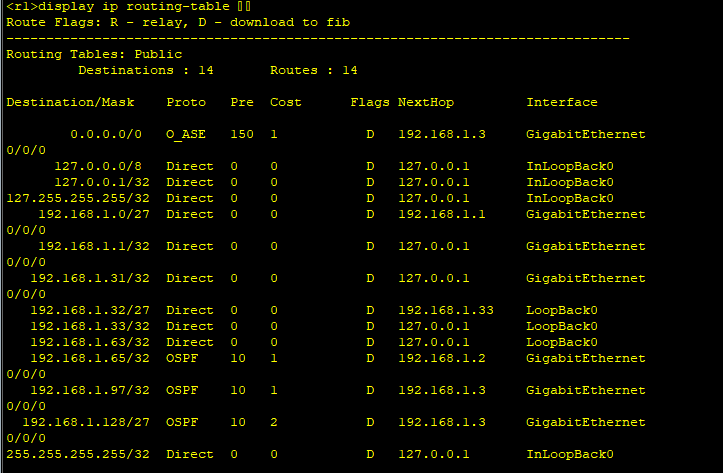Viewport: 723px width, 473px height.
Task: Click OSPF protocol in the 192.168.1.65/32 row
Action: coord(182,358)
